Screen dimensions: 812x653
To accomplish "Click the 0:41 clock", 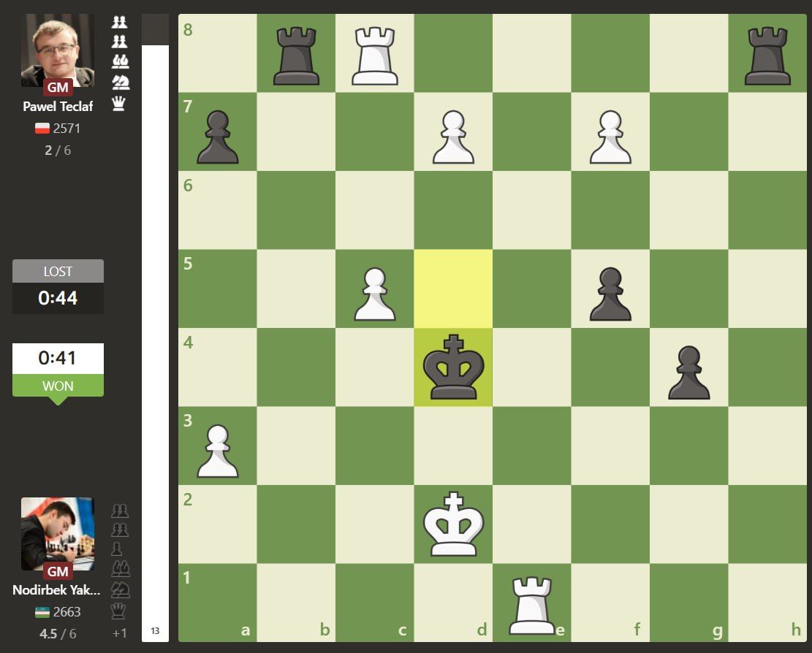I will (x=58, y=358).
